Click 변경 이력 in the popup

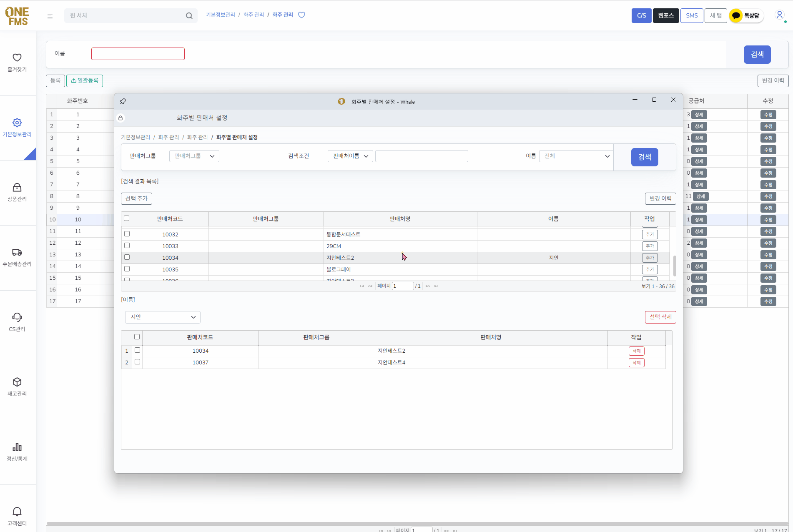tap(660, 198)
